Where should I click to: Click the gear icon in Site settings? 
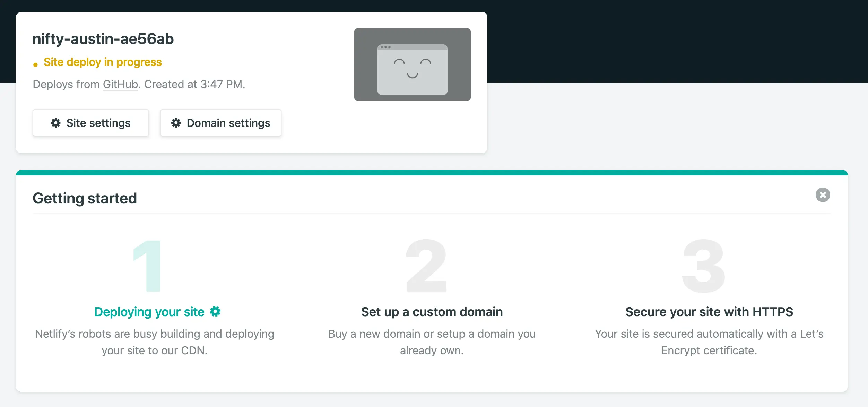click(55, 123)
